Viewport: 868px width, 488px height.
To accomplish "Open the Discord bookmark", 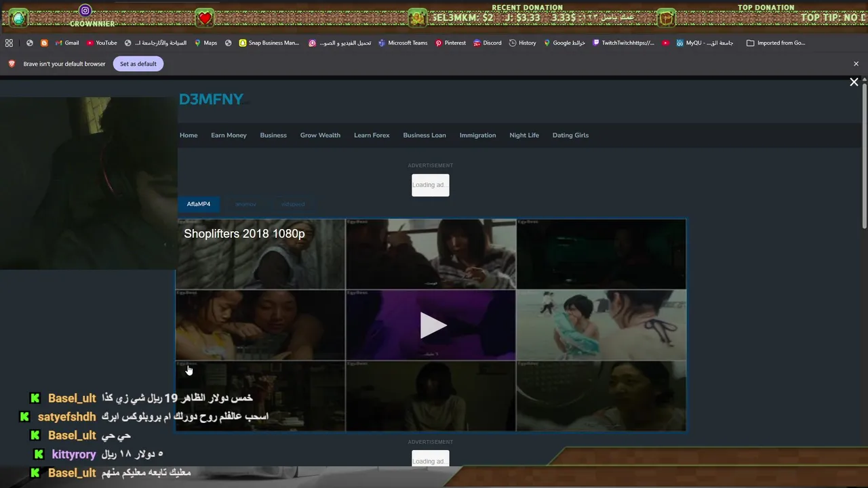I will point(487,43).
